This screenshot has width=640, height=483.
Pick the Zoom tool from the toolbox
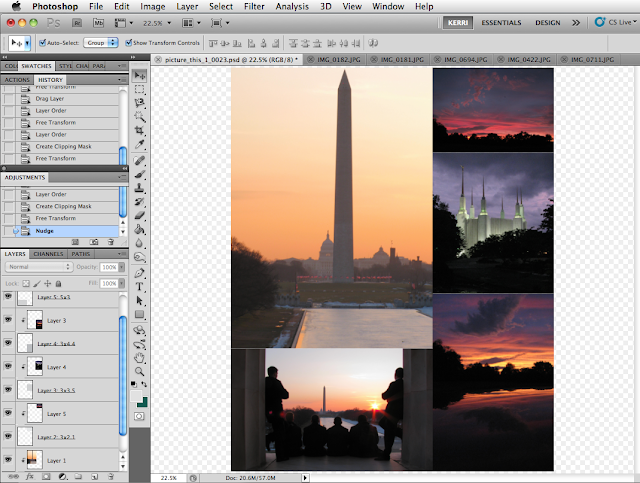140,371
